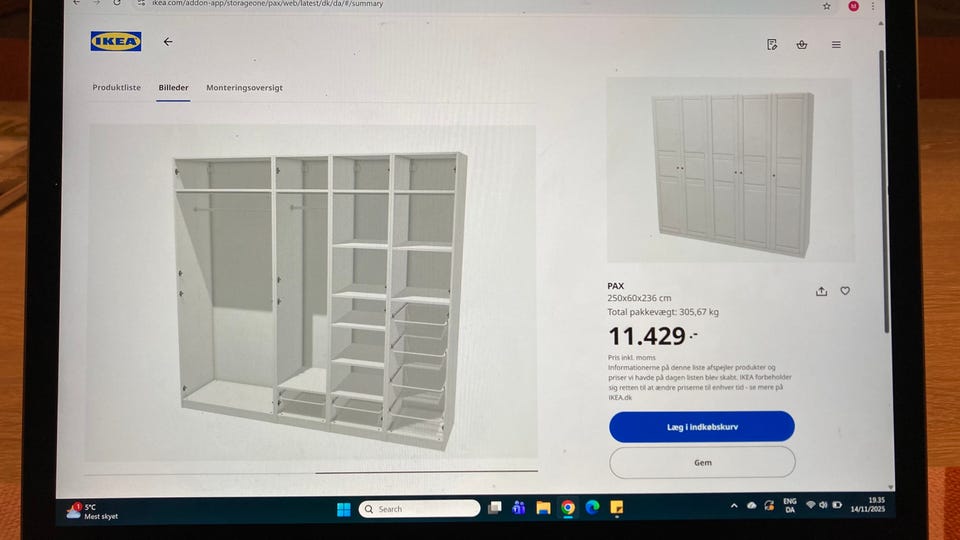Click the Læg i indkøbskurv button
Image resolution: width=960 pixels, height=540 pixels.
click(702, 427)
